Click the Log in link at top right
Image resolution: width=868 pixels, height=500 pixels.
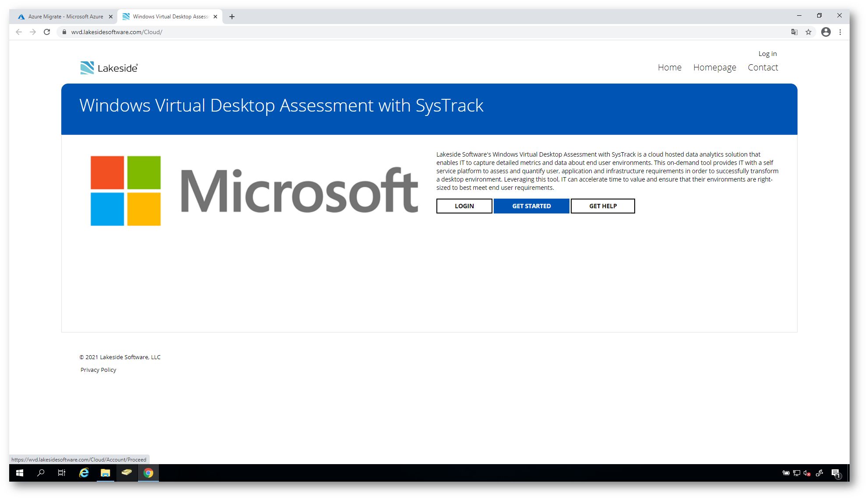pos(768,54)
